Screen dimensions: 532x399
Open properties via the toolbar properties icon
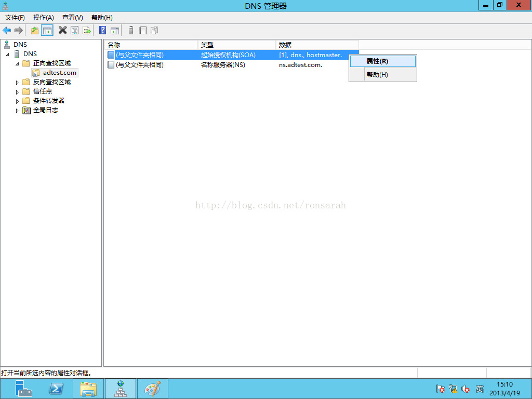click(75, 31)
